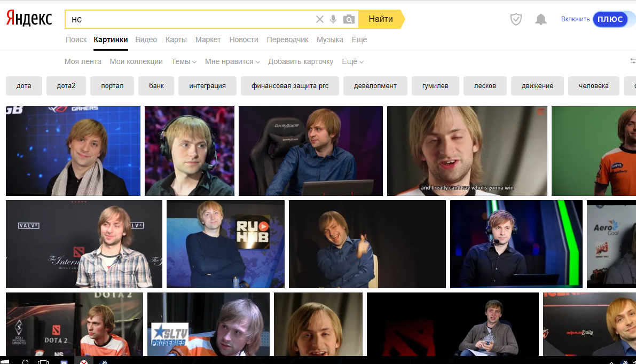Open thumbnail of man wearing headset in crowd

pos(190,151)
